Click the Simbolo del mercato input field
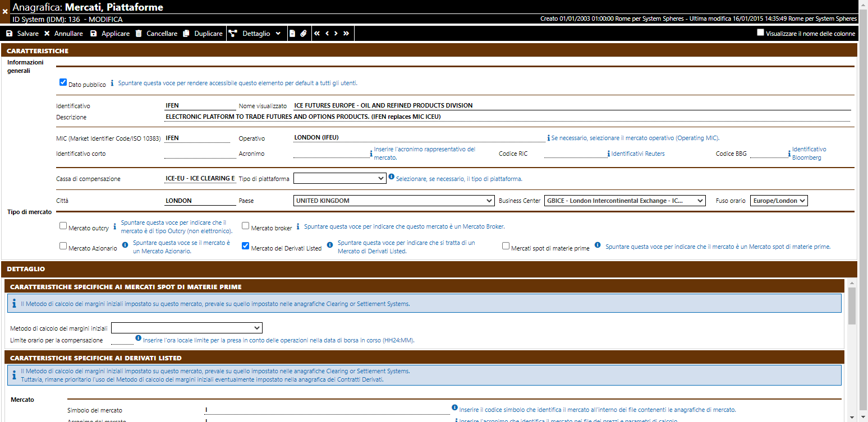The image size is (868, 422). [327, 410]
